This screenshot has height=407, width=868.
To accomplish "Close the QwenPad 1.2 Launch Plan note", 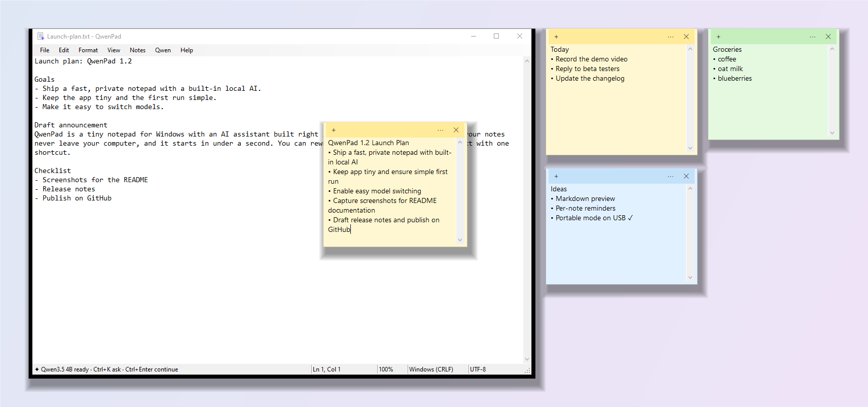I will point(456,130).
